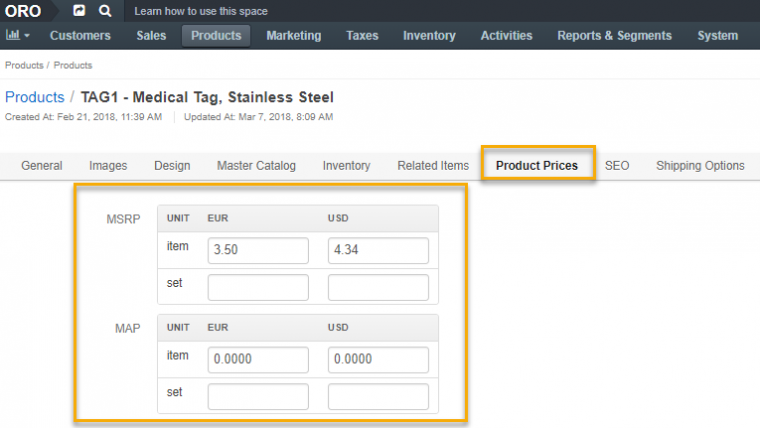The image size is (760, 428).
Task: Open the Reports & Segments menu
Action: tap(614, 35)
